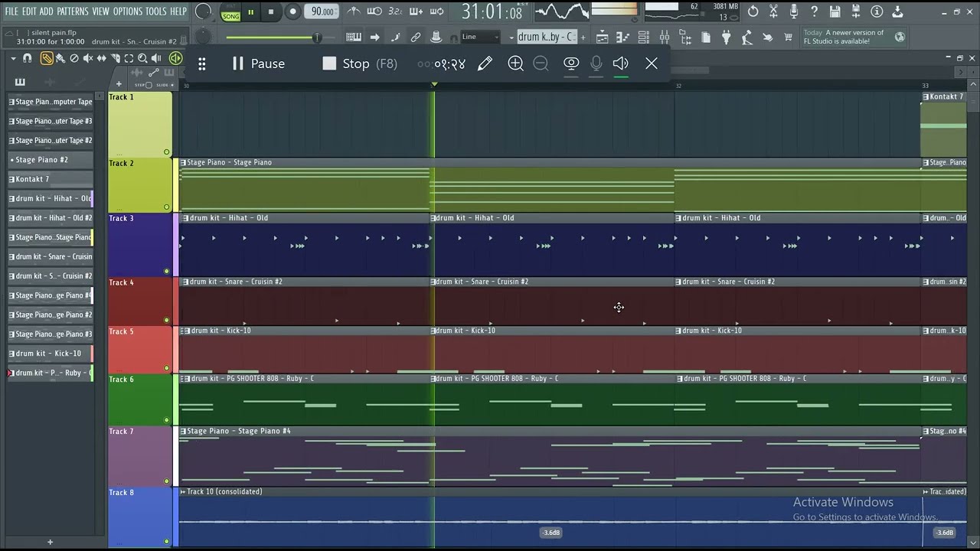The image size is (980, 551).
Task: Click Pause on the recorder bar
Action: click(259, 64)
